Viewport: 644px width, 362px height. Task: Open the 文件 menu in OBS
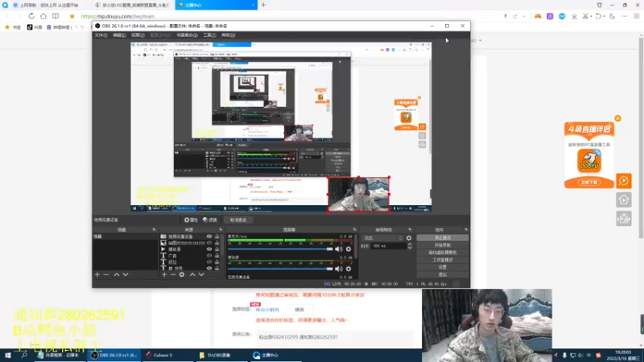[101, 35]
